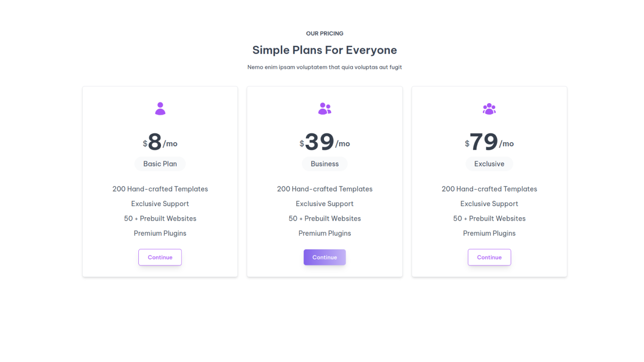Click the Basic Plan label badge
Image resolution: width=644 pixels, height=362 pixels.
160,163
